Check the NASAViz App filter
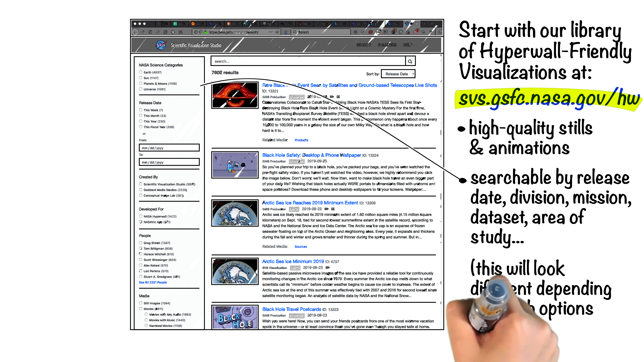The width and height of the screenshot is (644, 362). click(141, 222)
